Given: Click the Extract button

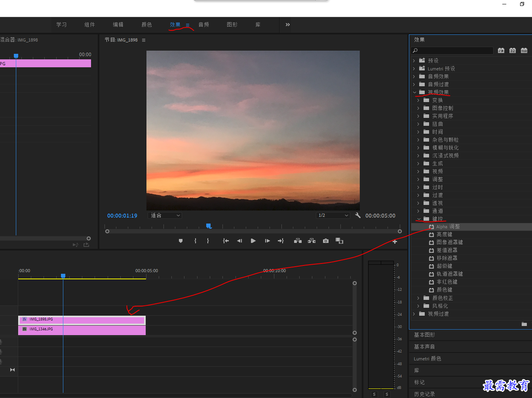Looking at the screenshot, I should (312, 241).
